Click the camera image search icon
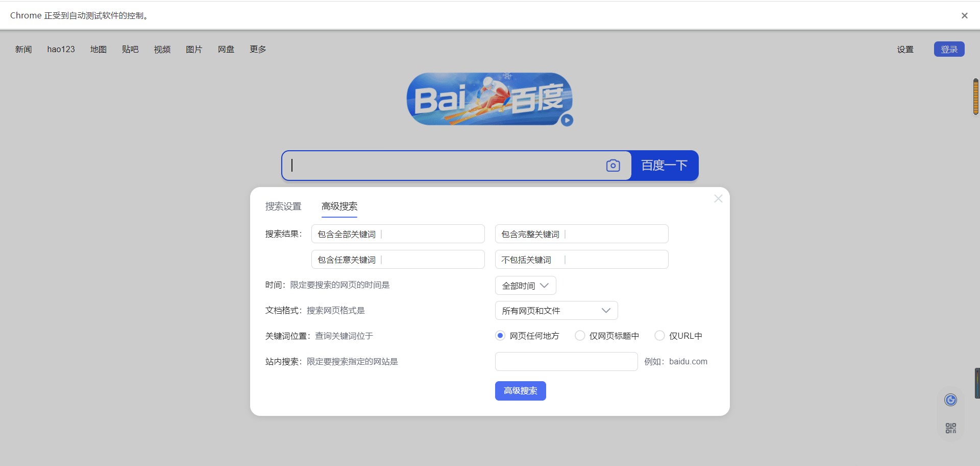The height and width of the screenshot is (466, 980). click(x=613, y=166)
